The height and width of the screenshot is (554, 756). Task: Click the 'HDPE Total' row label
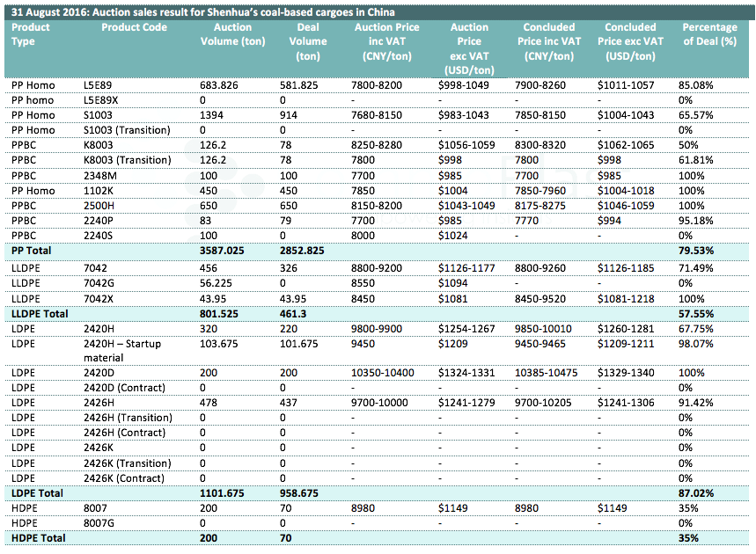pos(38,537)
